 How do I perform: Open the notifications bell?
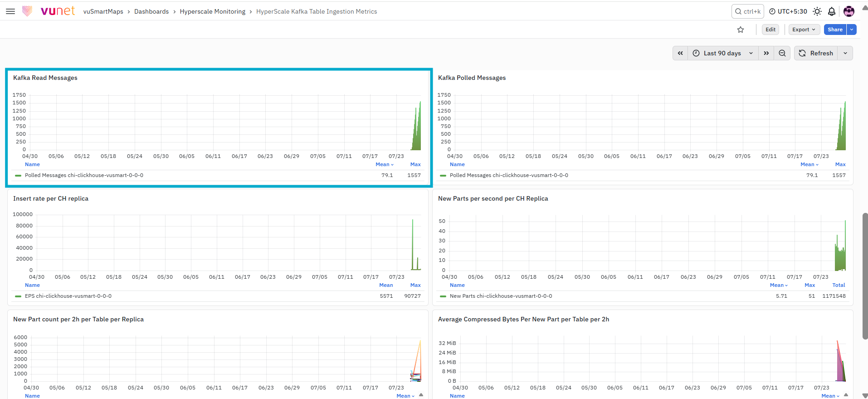pyautogui.click(x=832, y=11)
